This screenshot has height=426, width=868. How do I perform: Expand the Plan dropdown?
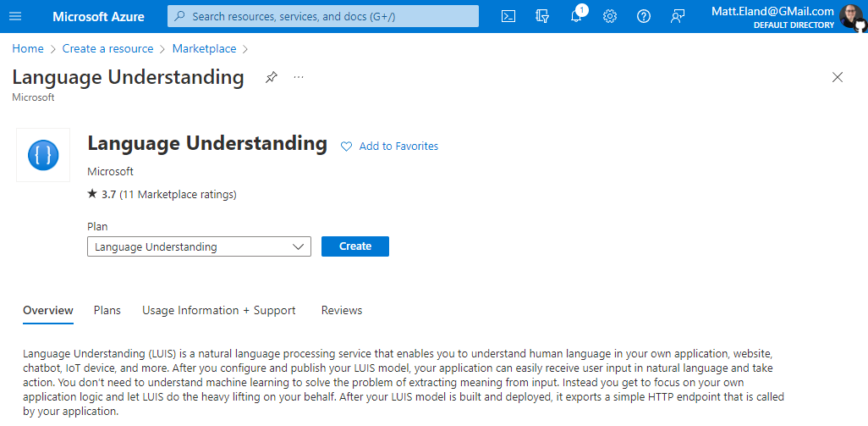200,246
